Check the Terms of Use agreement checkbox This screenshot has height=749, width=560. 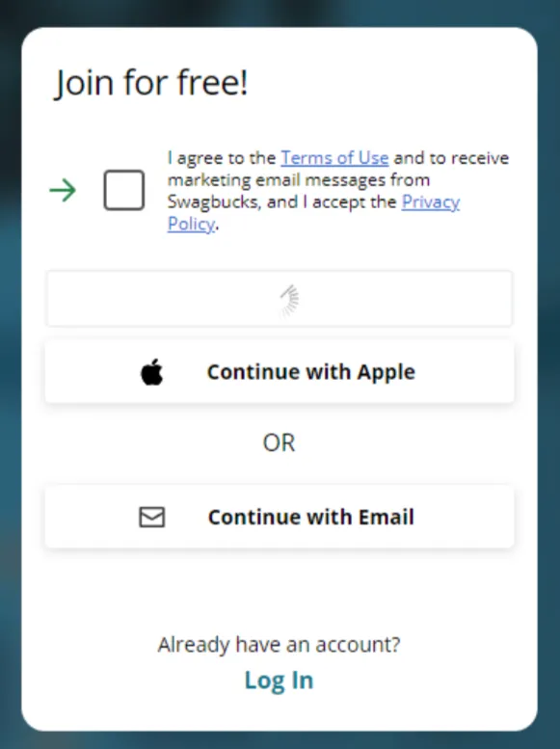(x=124, y=190)
